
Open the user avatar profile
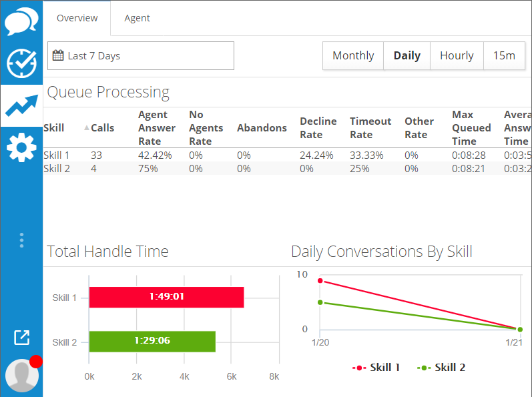(x=21, y=375)
